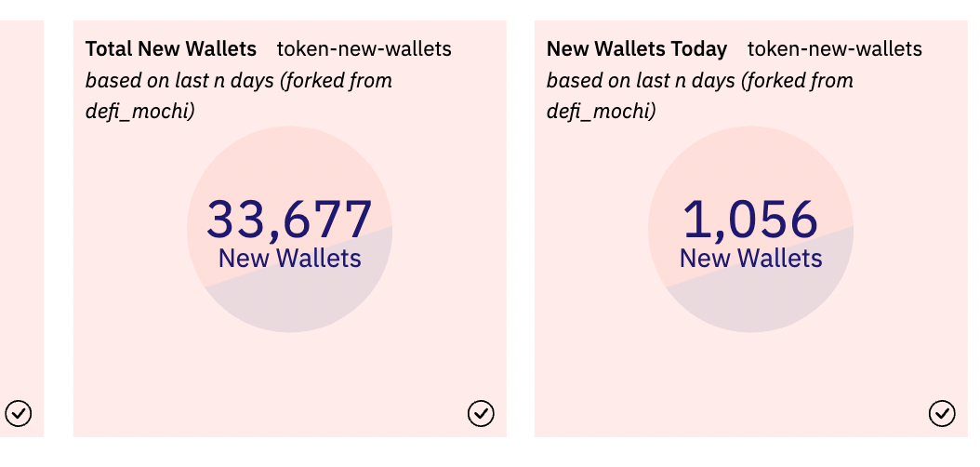Screen dimensions: 980x467
Task: Click the checkmark icon in New Wallets Today panel
Action: click(942, 413)
